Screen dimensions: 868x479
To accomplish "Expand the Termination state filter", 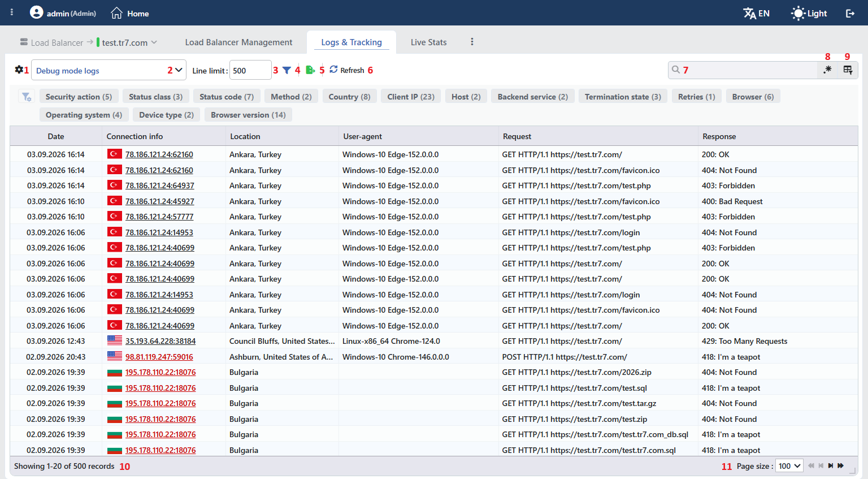I will point(623,97).
